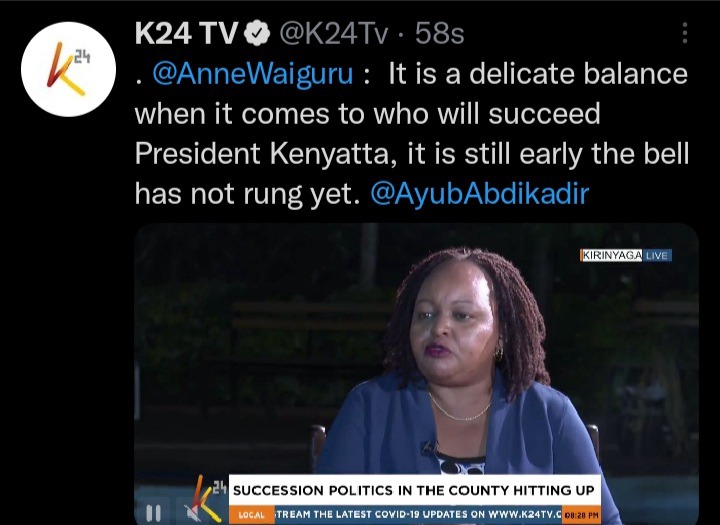720x525 pixels.
Task: Pause the playing video
Action: (153, 513)
